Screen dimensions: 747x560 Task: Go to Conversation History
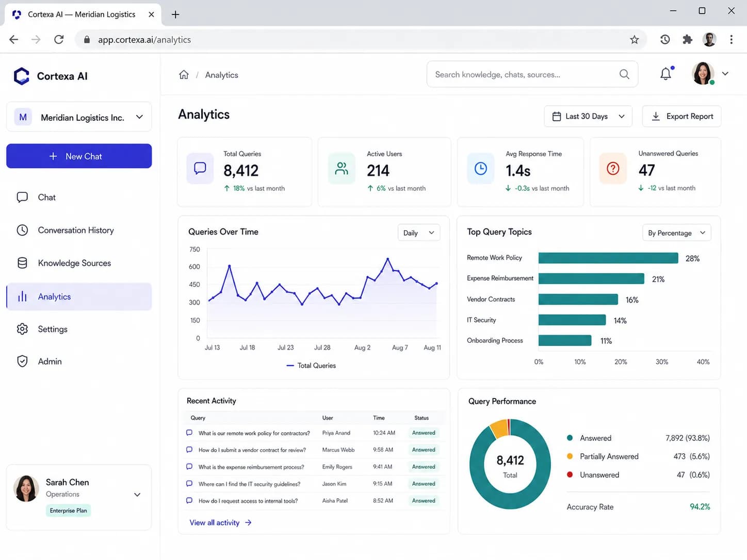[x=79, y=230]
